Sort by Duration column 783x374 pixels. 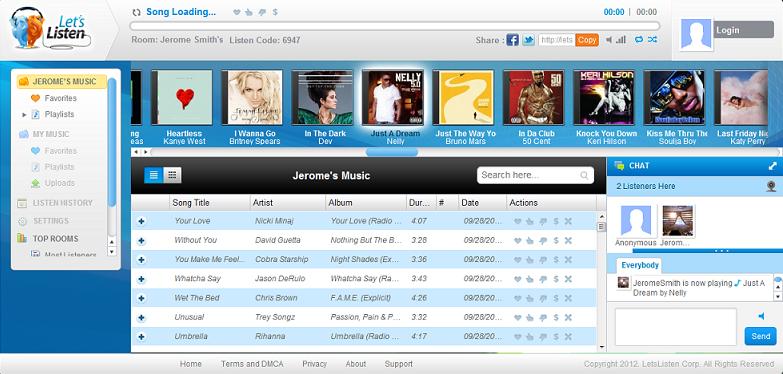click(x=421, y=203)
